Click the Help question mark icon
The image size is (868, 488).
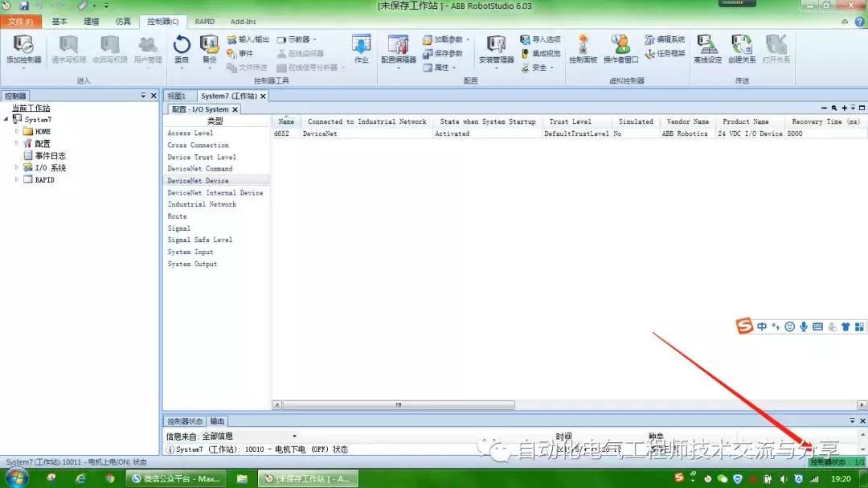click(x=860, y=22)
